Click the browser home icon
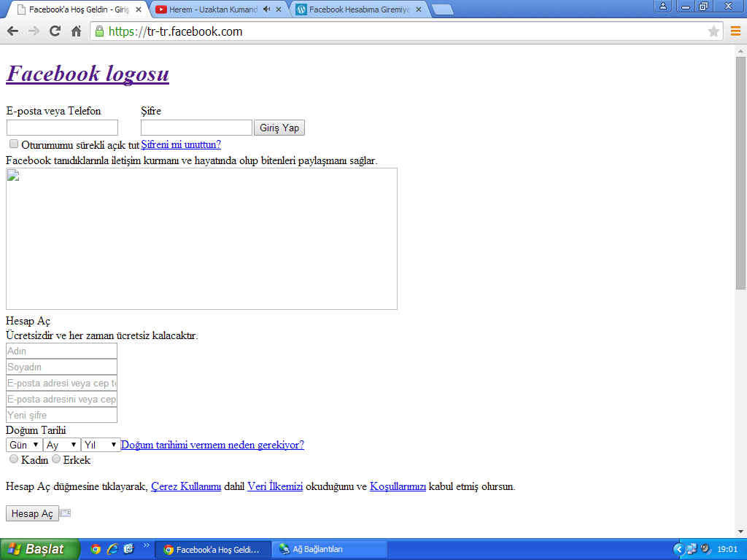The height and width of the screenshot is (560, 747). pyautogui.click(x=77, y=31)
